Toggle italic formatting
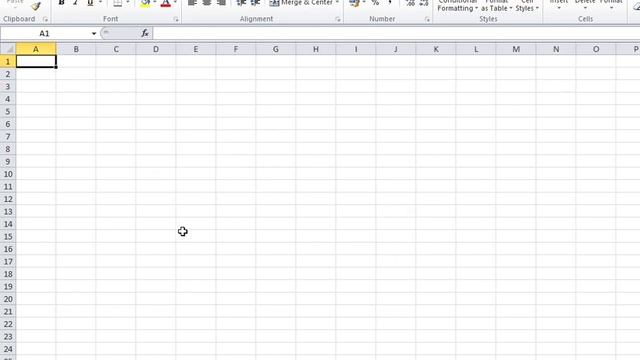Viewport: 640px width, 360px height. [76, 3]
